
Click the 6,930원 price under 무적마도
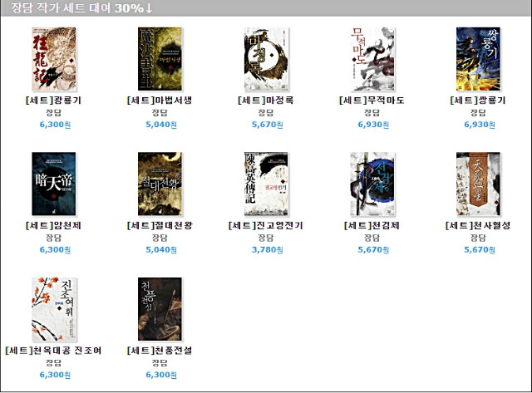pyautogui.click(x=373, y=125)
